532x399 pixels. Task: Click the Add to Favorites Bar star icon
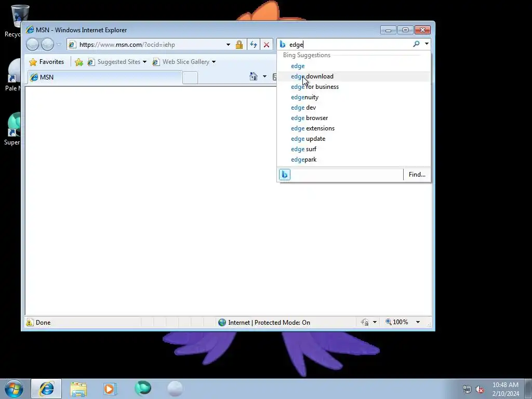[x=79, y=62]
